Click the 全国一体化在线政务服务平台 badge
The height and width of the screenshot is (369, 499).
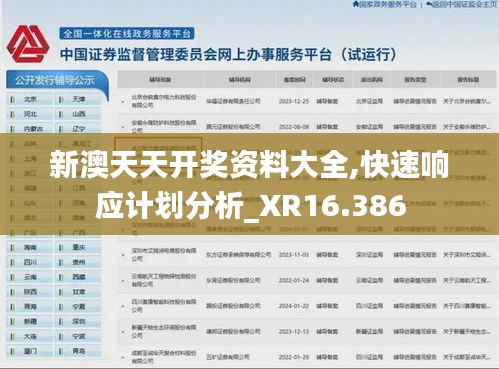point(127,33)
